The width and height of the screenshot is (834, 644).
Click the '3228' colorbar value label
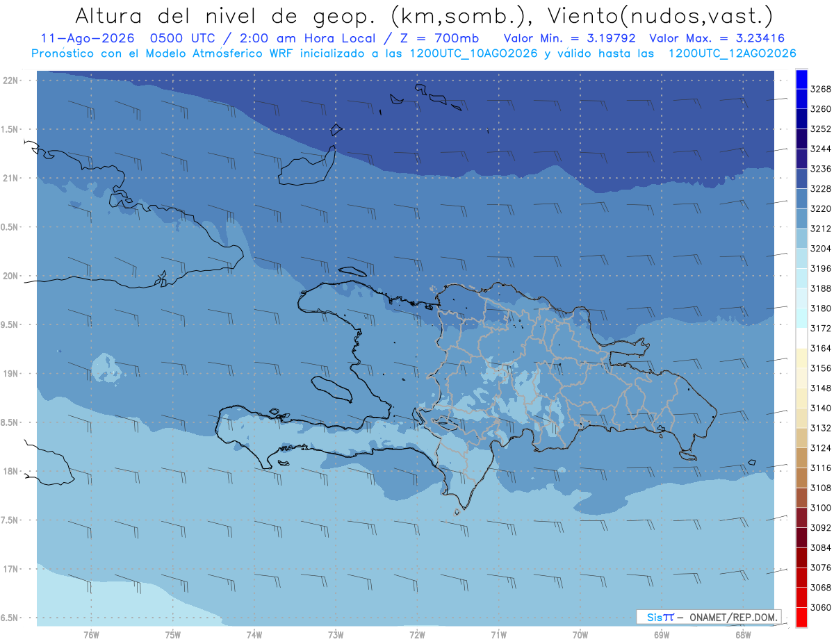[821, 189]
